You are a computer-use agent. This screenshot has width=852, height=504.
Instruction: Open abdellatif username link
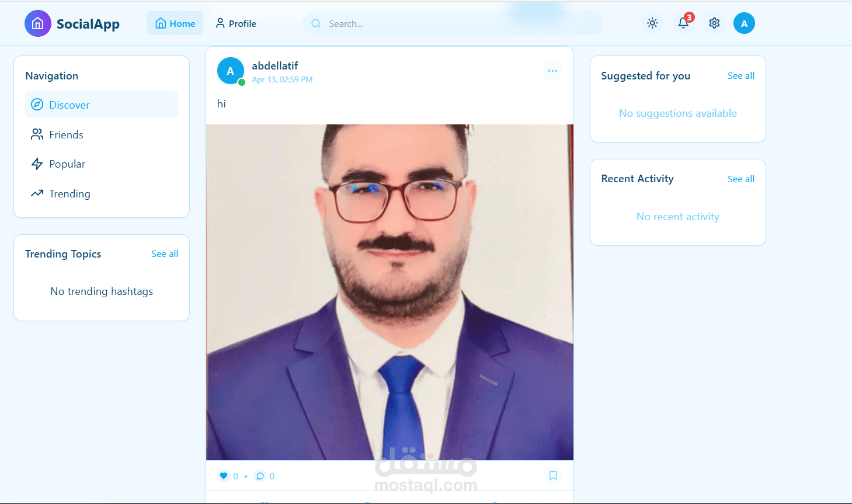275,66
